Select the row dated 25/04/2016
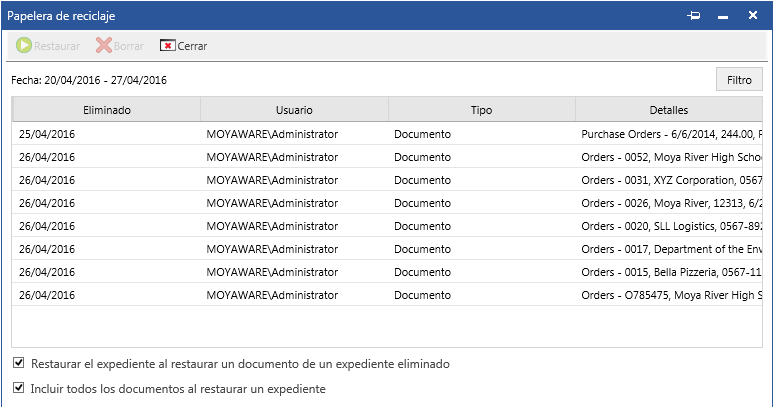 (387, 134)
